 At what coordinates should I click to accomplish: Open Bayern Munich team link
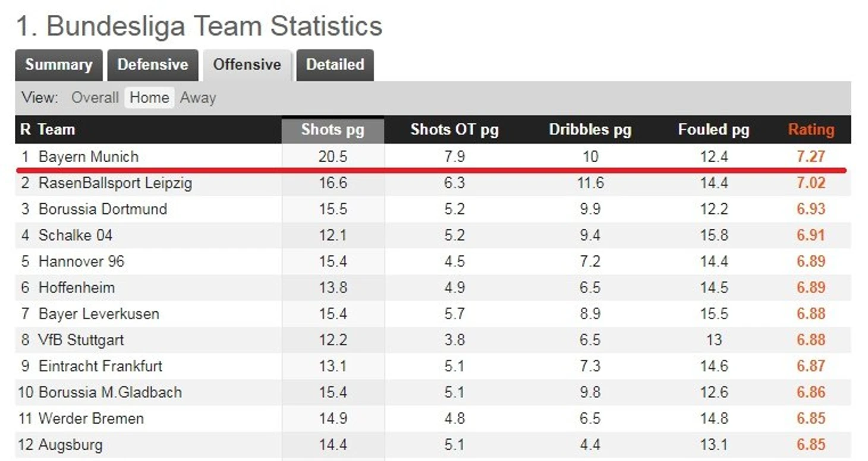point(89,157)
